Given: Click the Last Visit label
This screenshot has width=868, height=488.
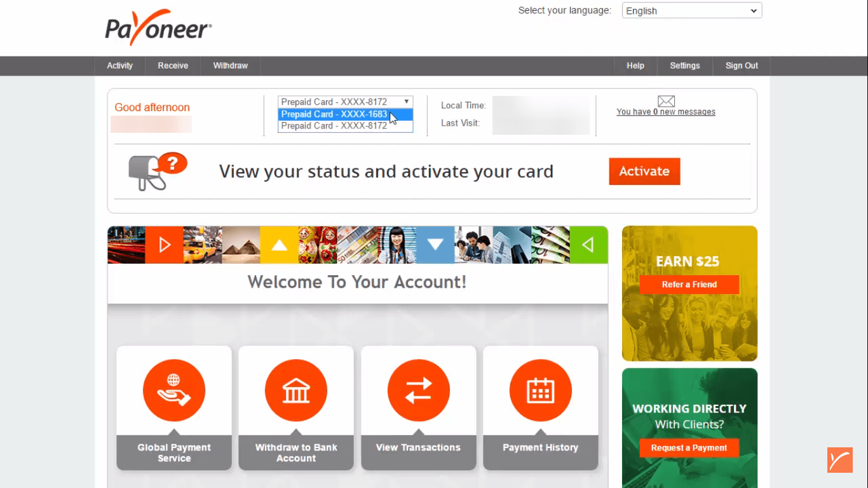Looking at the screenshot, I should pyautogui.click(x=460, y=123).
